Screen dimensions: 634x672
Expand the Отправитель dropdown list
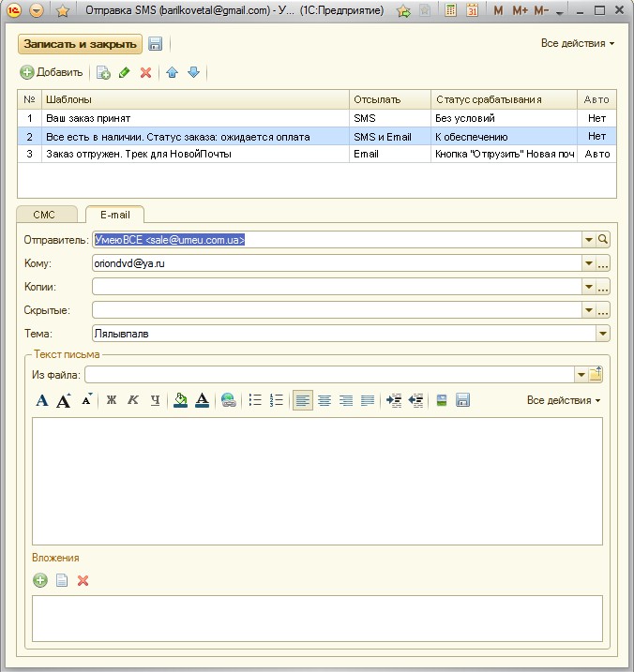[x=589, y=240]
